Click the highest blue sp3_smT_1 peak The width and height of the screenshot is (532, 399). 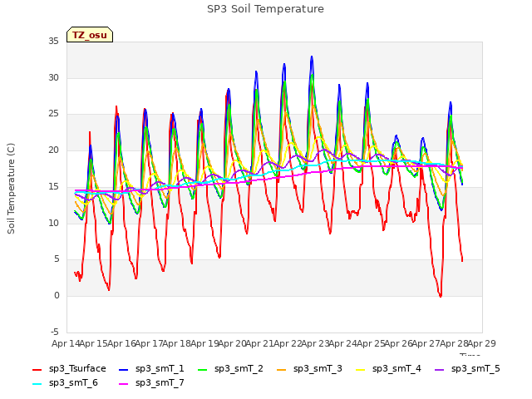312,57
